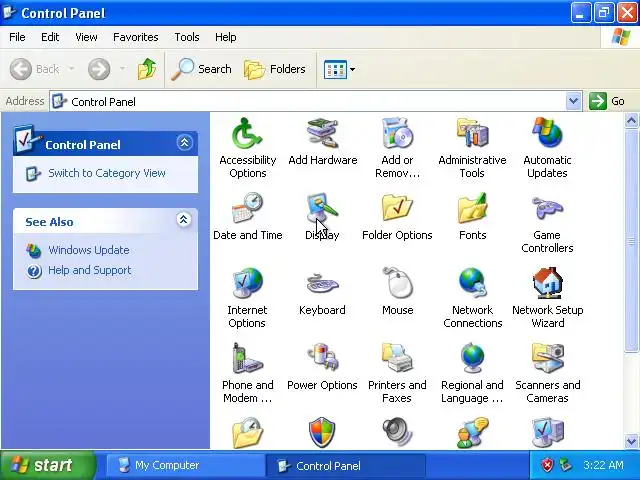Select Power Options icon

pos(322,358)
